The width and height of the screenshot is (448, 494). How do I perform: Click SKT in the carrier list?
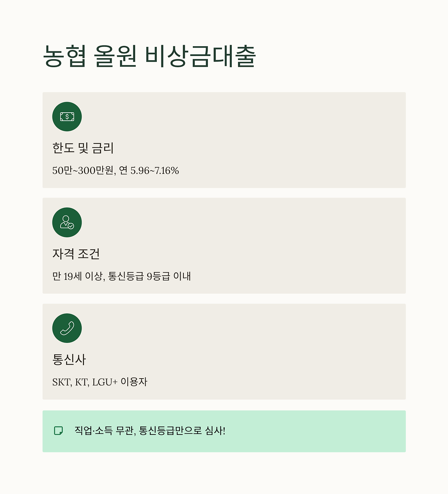(62, 382)
